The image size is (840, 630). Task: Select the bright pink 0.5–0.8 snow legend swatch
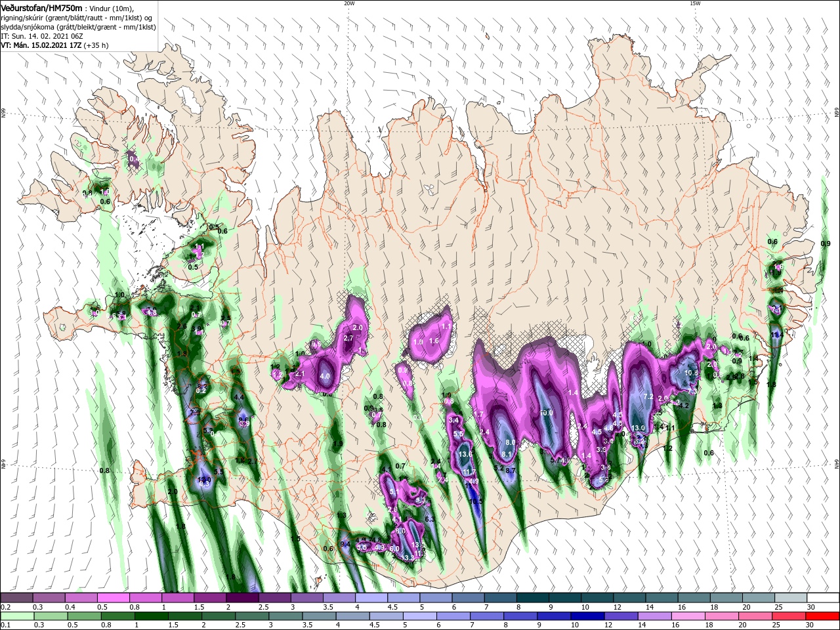click(x=113, y=598)
